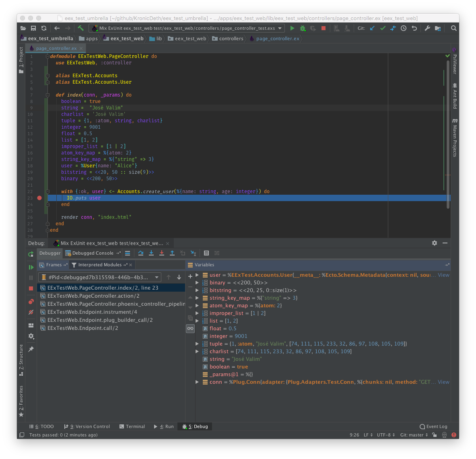476x459 pixels.
Task: Resume program with the green resume icon
Action: point(31,267)
